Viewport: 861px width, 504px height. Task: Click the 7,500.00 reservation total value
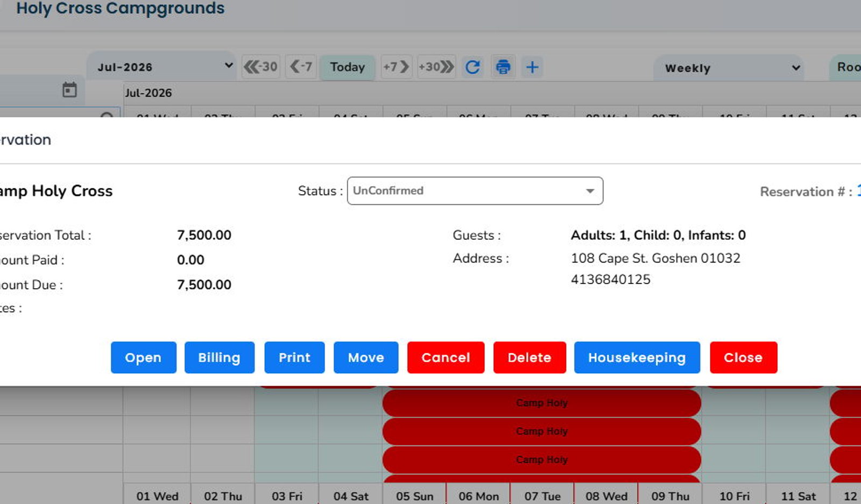[x=204, y=235]
